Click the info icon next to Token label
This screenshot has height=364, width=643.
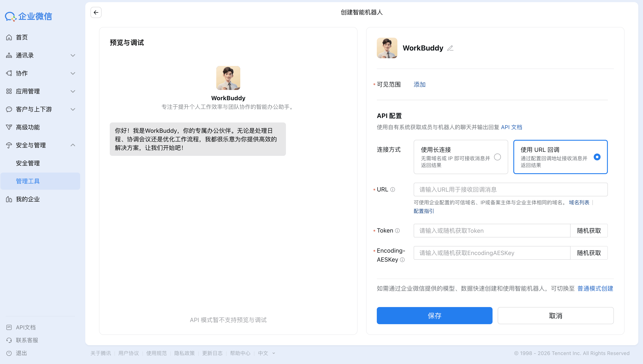click(398, 231)
